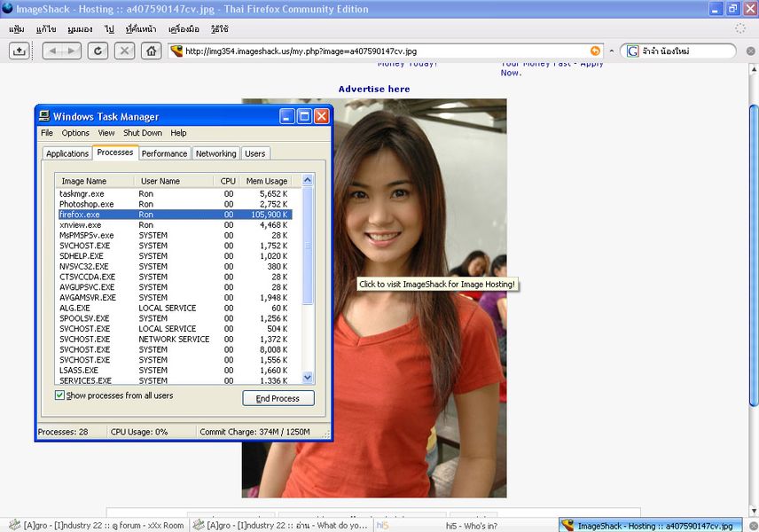Select the ImageShack - Hosting browser tab
This screenshot has height=532, width=759.
(650, 526)
